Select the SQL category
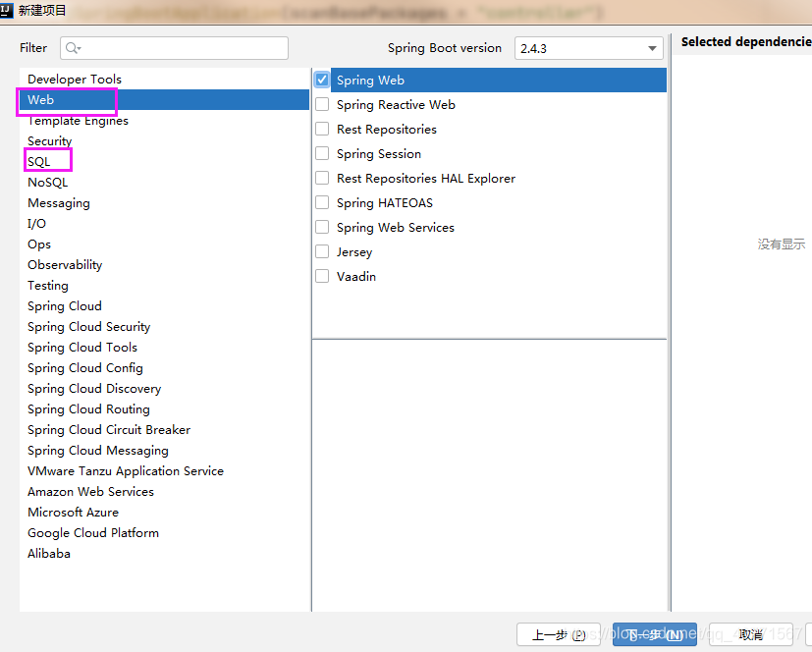Image resolution: width=812 pixels, height=652 pixels. tap(47, 161)
